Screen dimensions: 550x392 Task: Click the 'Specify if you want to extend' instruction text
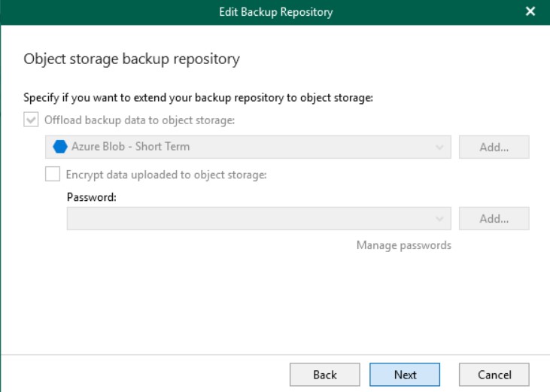[198, 98]
